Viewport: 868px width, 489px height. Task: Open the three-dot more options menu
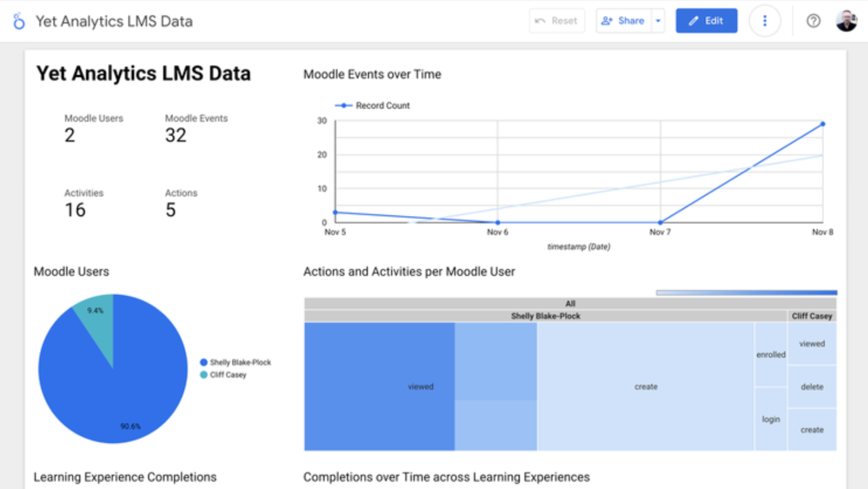[765, 21]
